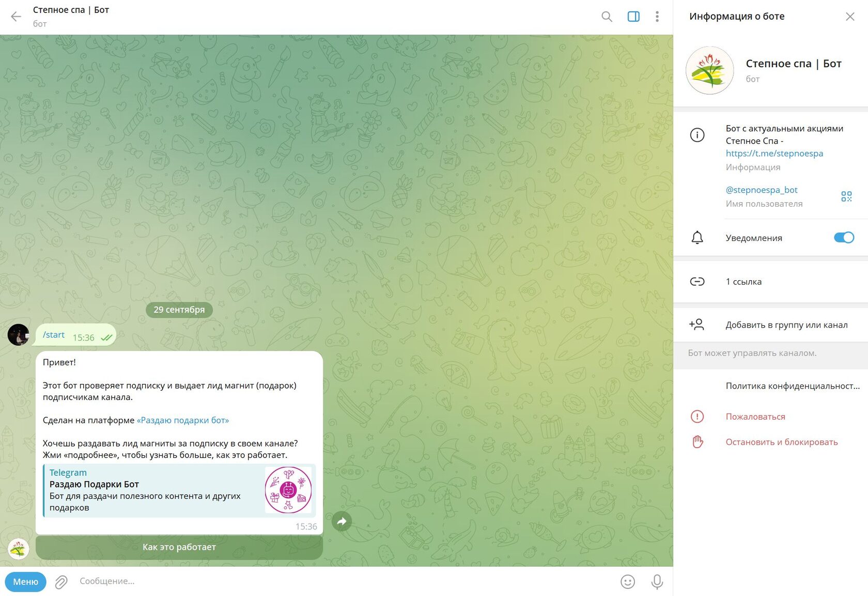Click the double checkmark read receipt
Viewport: 868px width, 596px height.
(106, 338)
